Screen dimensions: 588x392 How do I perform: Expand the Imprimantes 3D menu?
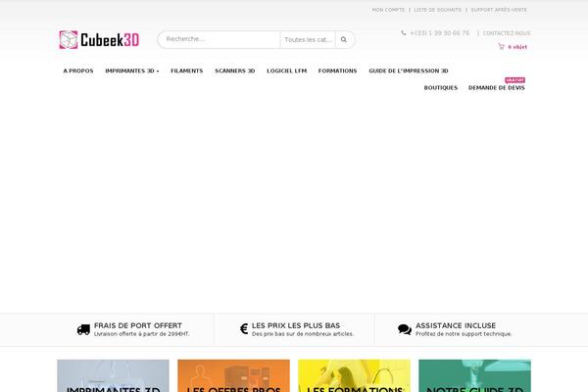[x=132, y=71]
